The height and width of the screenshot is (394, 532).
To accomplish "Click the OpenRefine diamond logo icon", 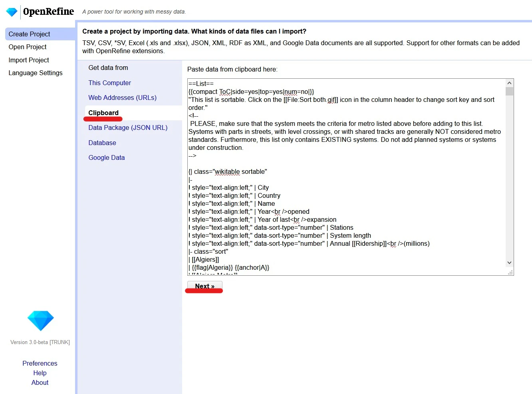I will click(12, 12).
